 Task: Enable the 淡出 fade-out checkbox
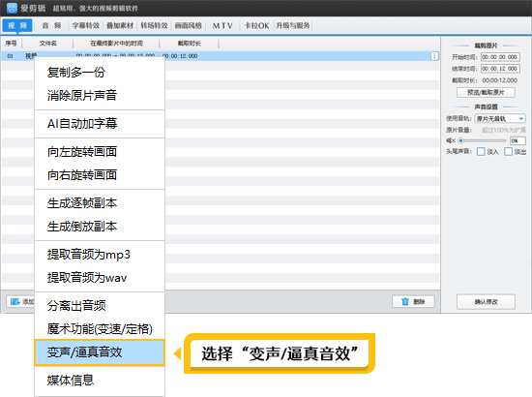tap(508, 151)
